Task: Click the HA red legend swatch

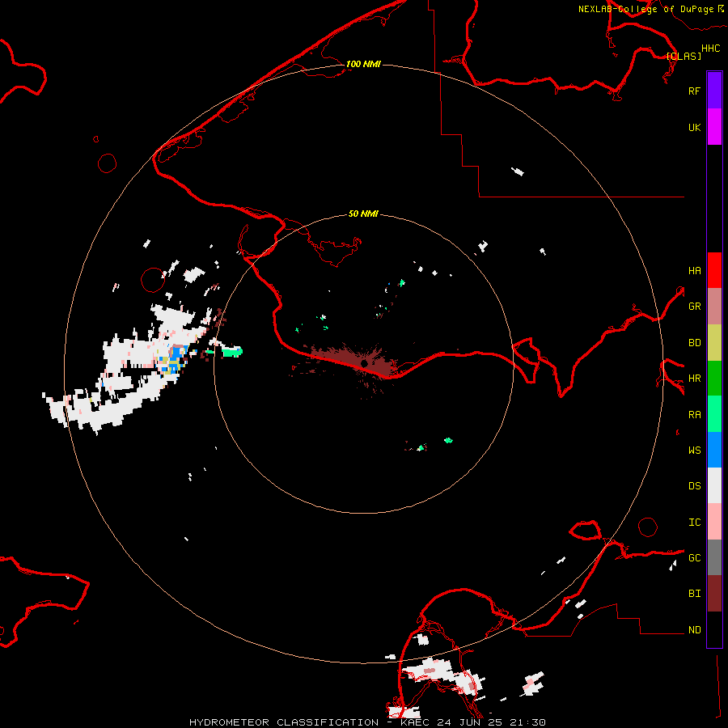Action: (x=714, y=270)
